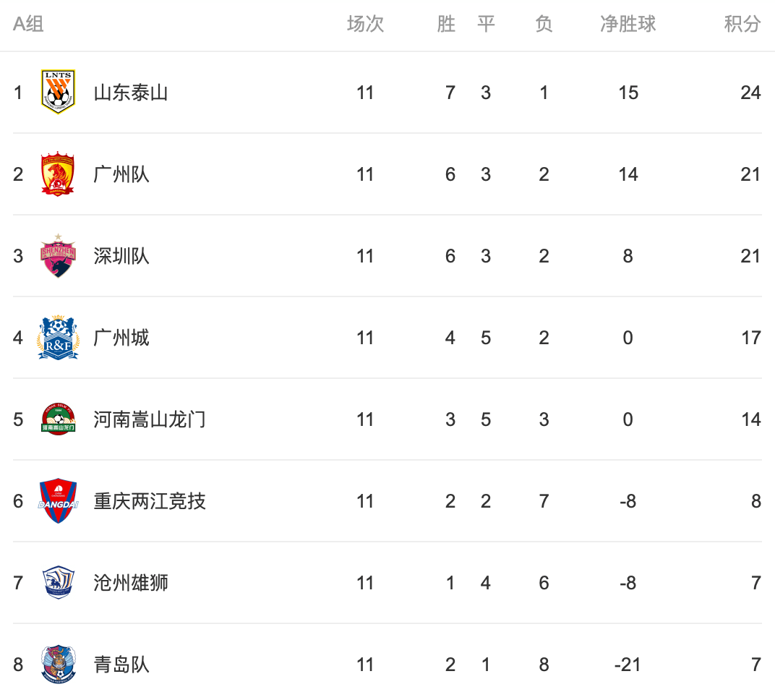Click the Shandong Taishan team logo
The height and width of the screenshot is (700, 775).
pos(58,92)
